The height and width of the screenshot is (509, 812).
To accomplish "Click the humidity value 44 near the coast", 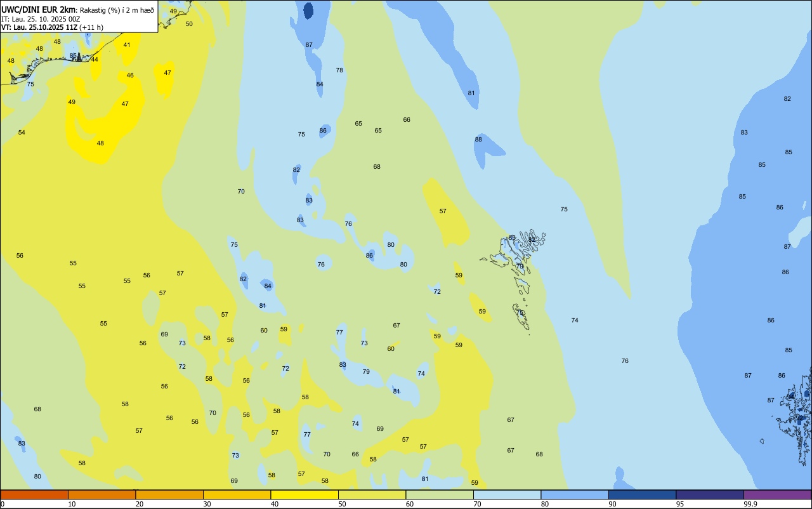I will (x=95, y=59).
